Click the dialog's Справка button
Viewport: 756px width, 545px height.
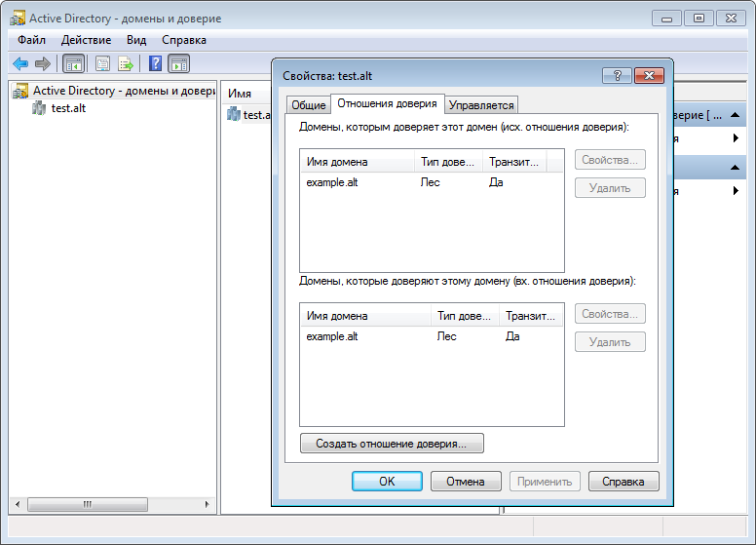point(624,482)
